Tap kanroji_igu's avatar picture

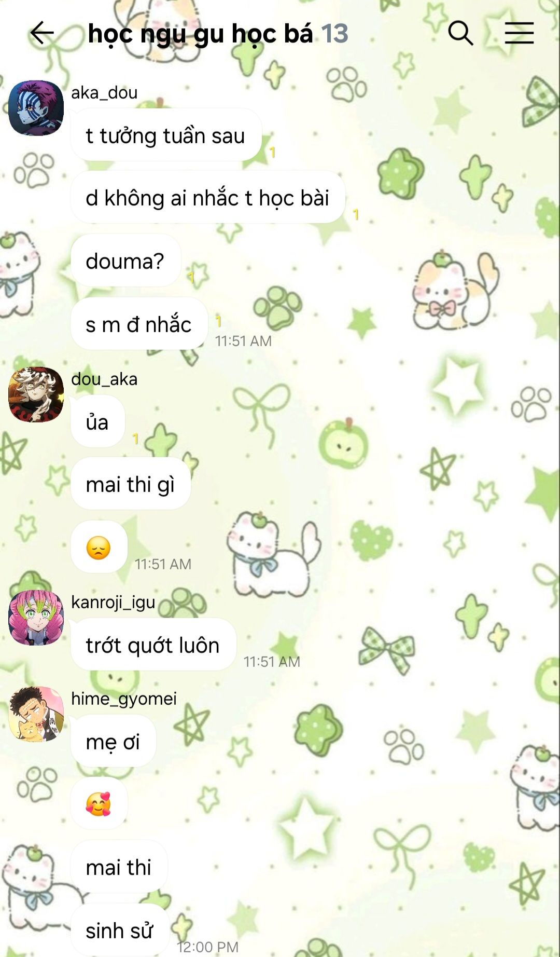(36, 618)
